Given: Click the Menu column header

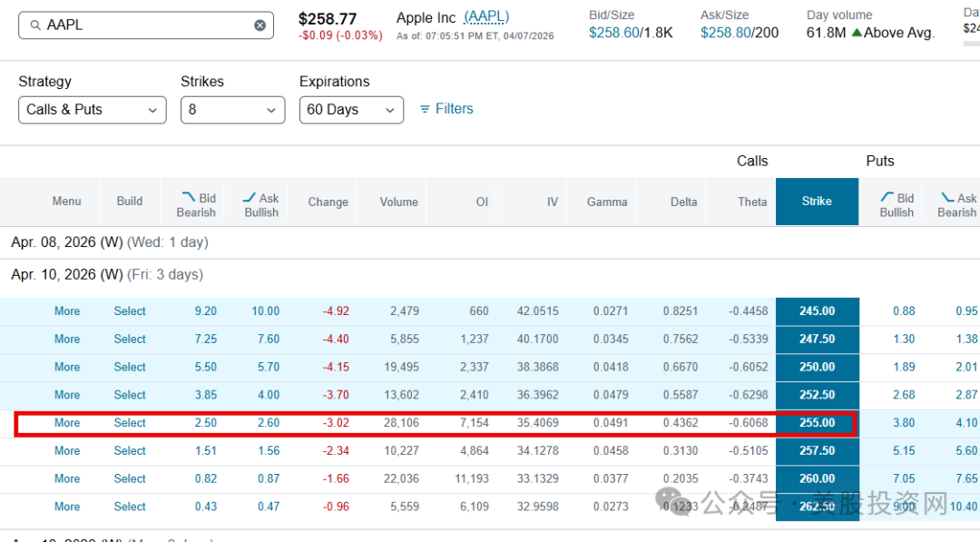Looking at the screenshot, I should tap(66, 202).
